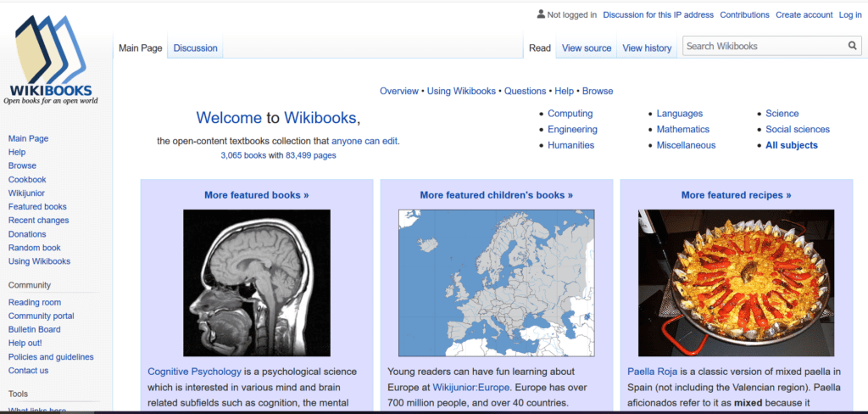Viewport: 868px width, 414px height.
Task: Click the Wikibooks logo
Action: tap(50, 59)
